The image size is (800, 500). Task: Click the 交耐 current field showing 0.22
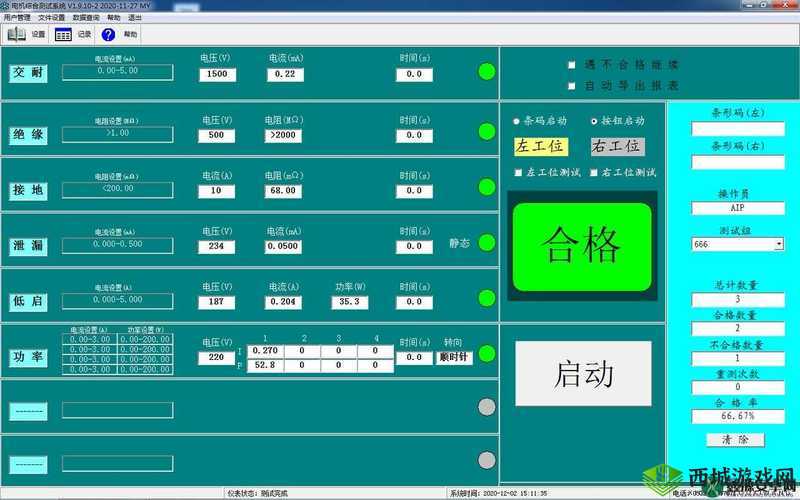(x=285, y=74)
